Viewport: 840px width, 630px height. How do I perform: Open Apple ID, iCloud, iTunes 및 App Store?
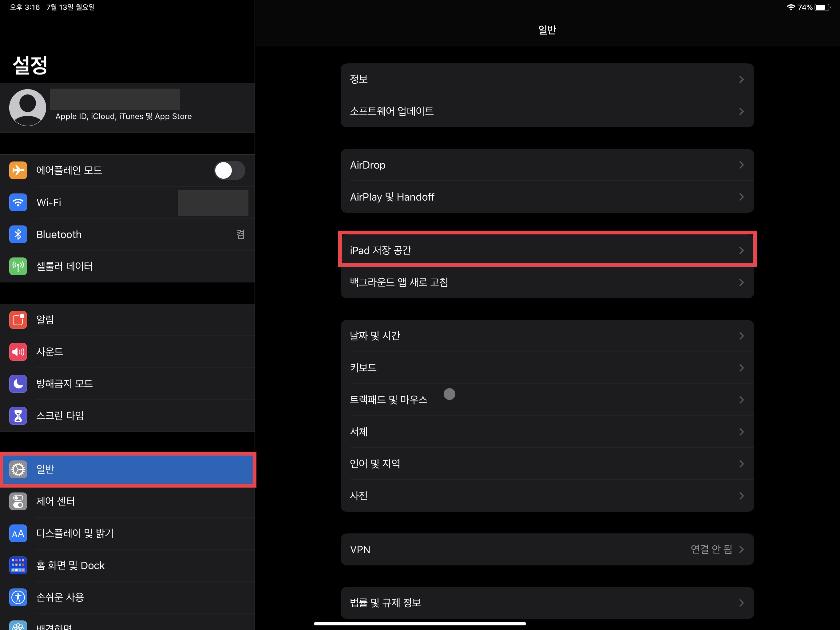coord(128,108)
